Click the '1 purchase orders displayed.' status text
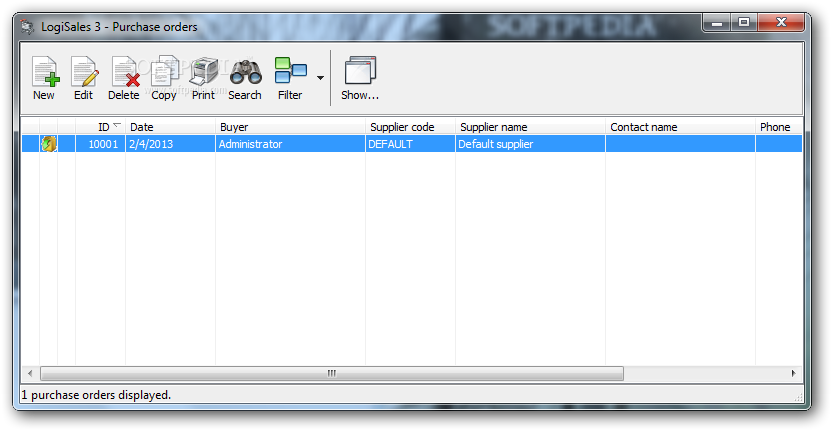The height and width of the screenshot is (431, 832). click(96, 395)
